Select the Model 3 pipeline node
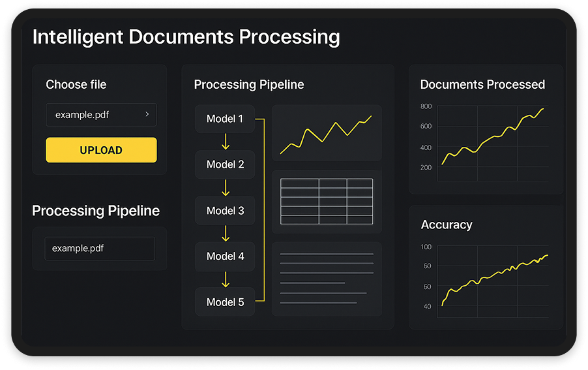The height and width of the screenshot is (370, 588). click(x=225, y=211)
